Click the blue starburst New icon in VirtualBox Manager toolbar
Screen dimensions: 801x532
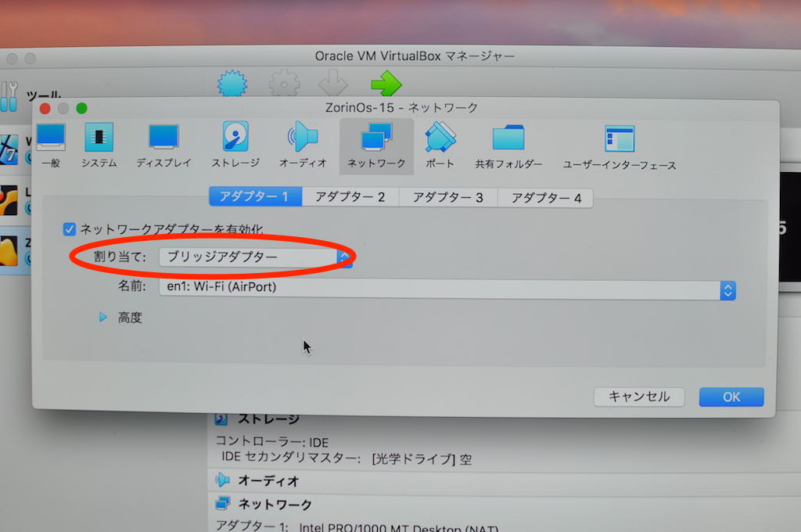click(x=232, y=83)
